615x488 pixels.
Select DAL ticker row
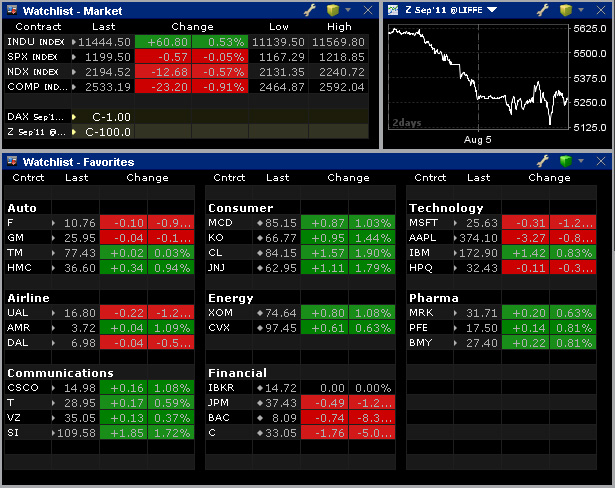pos(99,343)
